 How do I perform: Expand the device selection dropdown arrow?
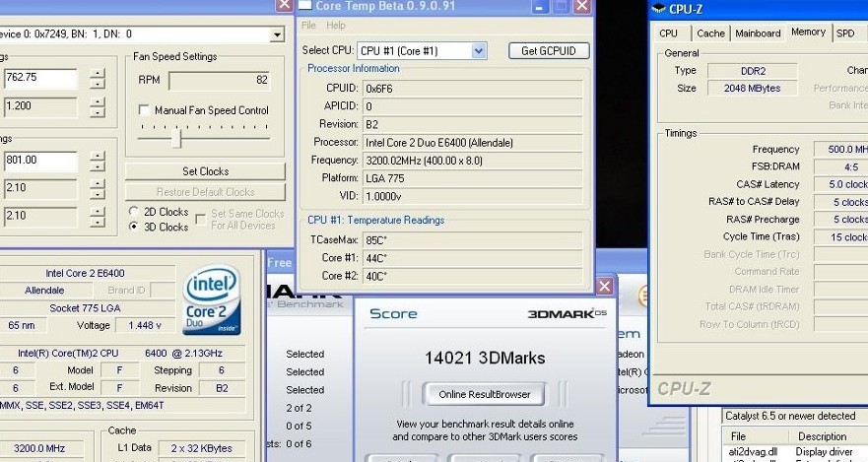(277, 34)
